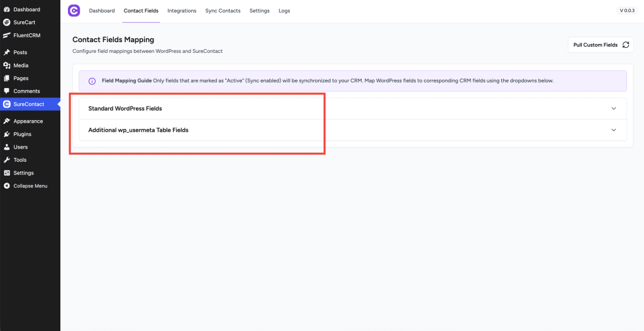Click the Plugins plug icon
Image resolution: width=644 pixels, height=331 pixels.
click(x=6, y=134)
